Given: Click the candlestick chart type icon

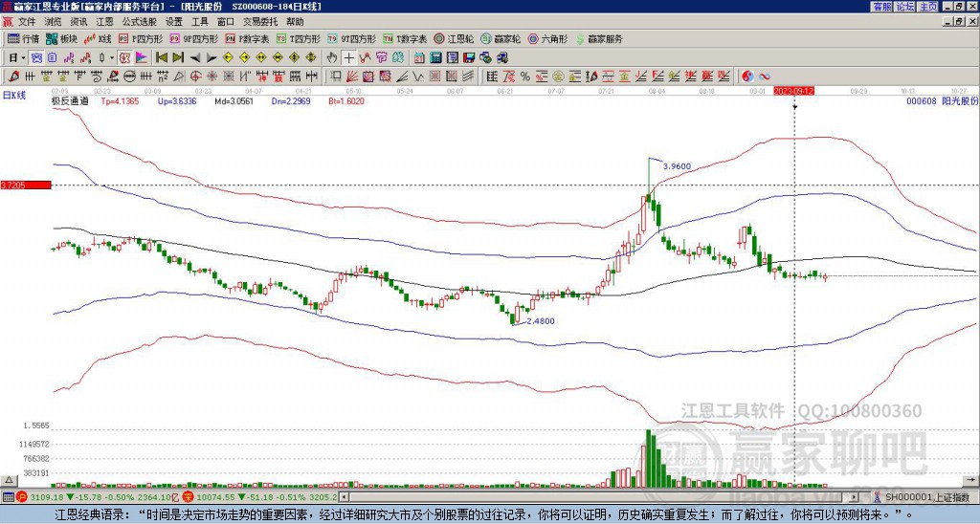Looking at the screenshot, I should click(x=101, y=57).
